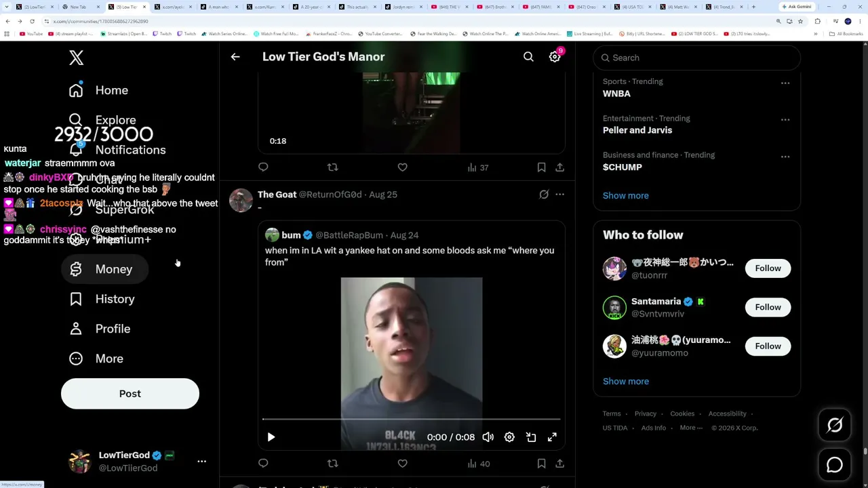The image size is (868, 488).
Task: Search within the community using the magnifier icon
Action: 528,57
